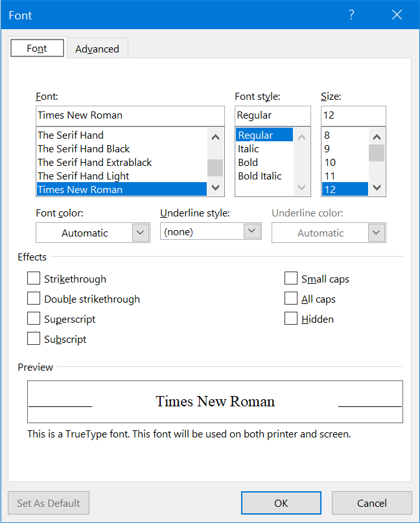Click the Help question mark icon
420x523 pixels.
click(351, 15)
